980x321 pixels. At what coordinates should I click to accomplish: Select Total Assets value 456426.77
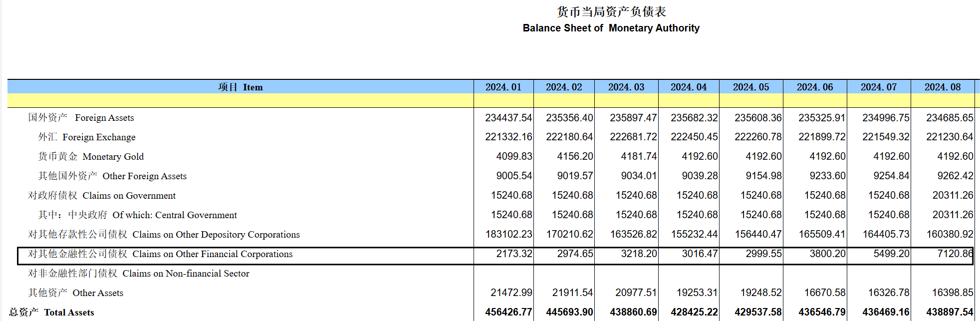click(x=508, y=312)
